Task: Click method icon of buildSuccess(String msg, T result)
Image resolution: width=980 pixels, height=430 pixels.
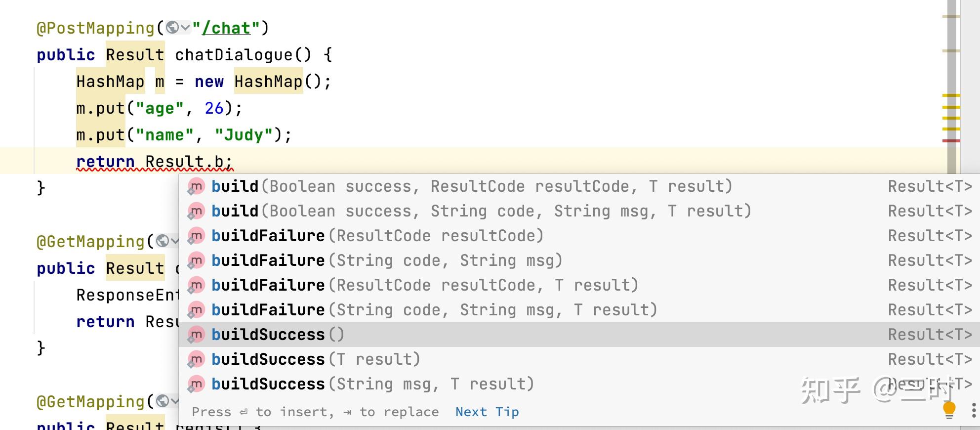Action: tap(196, 384)
